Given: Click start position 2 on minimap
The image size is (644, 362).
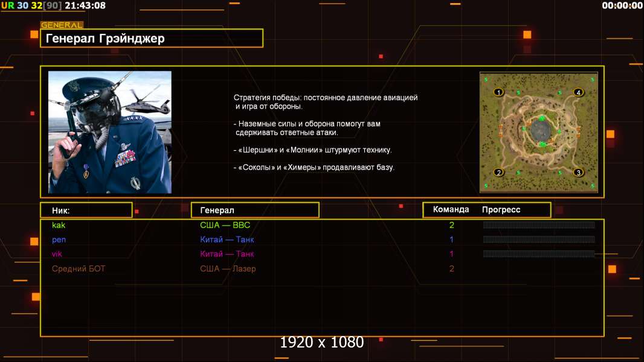Looking at the screenshot, I should click(x=498, y=172).
